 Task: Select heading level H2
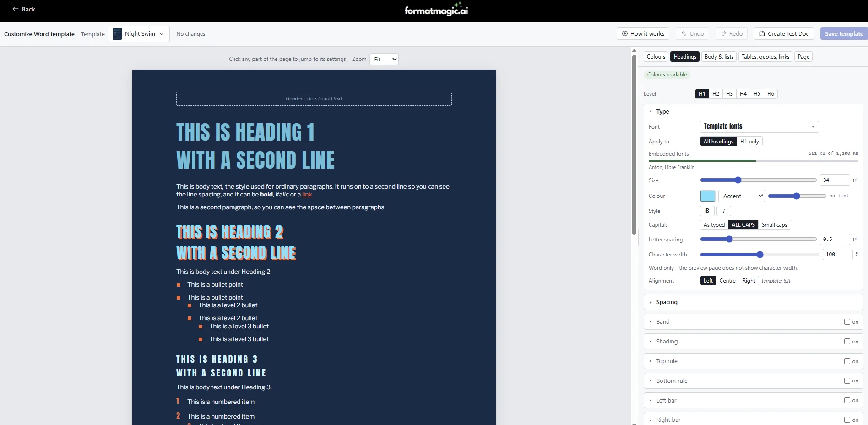click(x=716, y=94)
